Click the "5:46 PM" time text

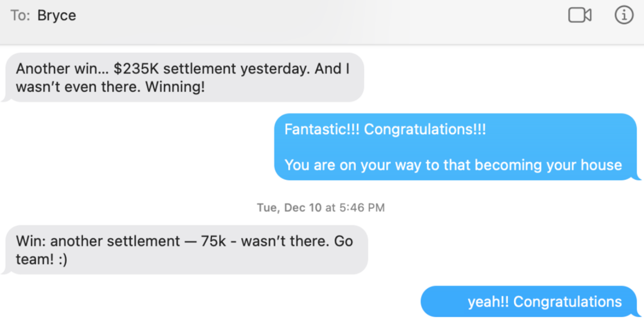(362, 208)
